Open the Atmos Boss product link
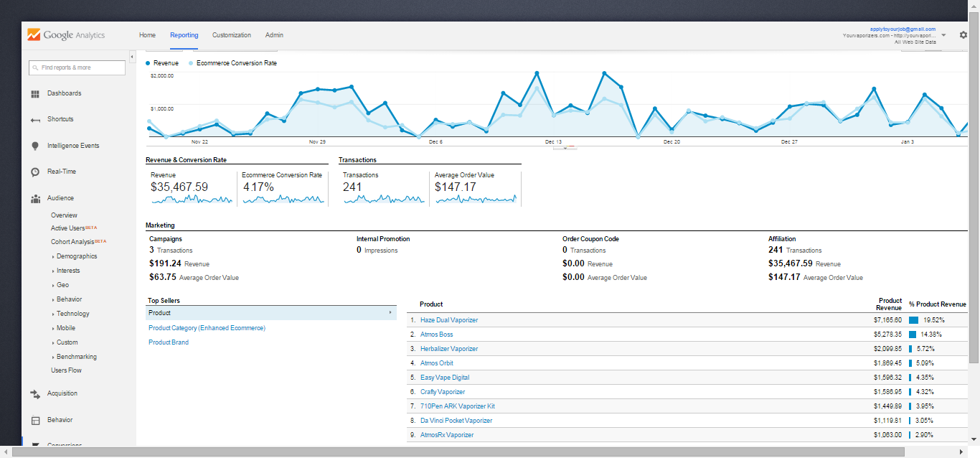980x458 pixels. point(436,335)
